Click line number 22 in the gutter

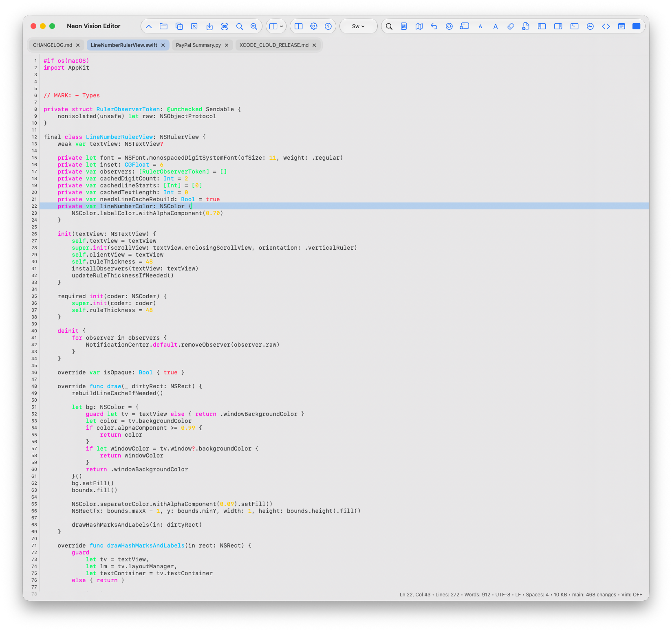[x=34, y=206]
